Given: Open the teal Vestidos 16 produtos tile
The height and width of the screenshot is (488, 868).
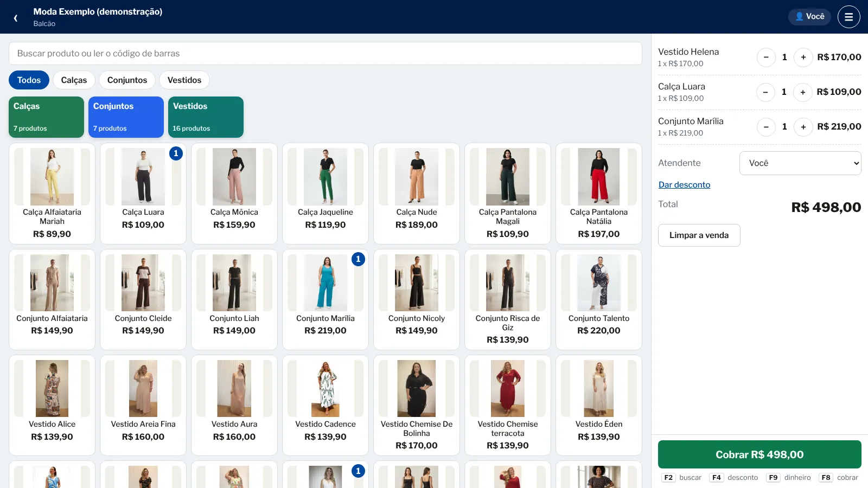Looking at the screenshot, I should point(206,117).
